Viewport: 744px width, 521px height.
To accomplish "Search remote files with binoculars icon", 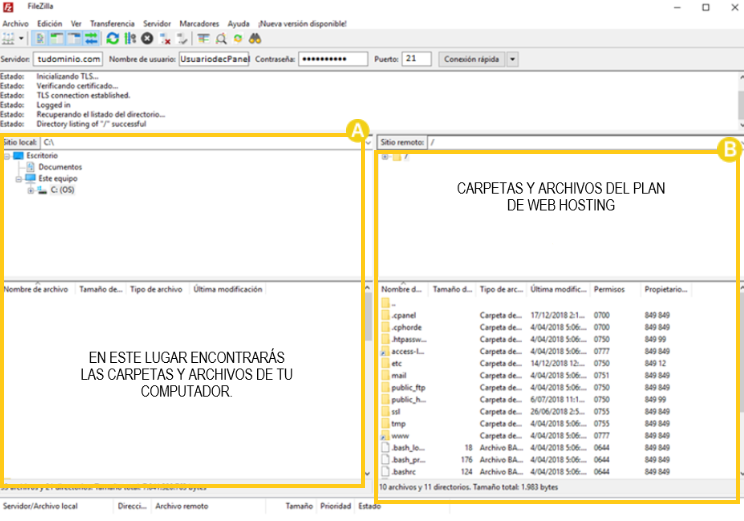I will click(x=255, y=38).
